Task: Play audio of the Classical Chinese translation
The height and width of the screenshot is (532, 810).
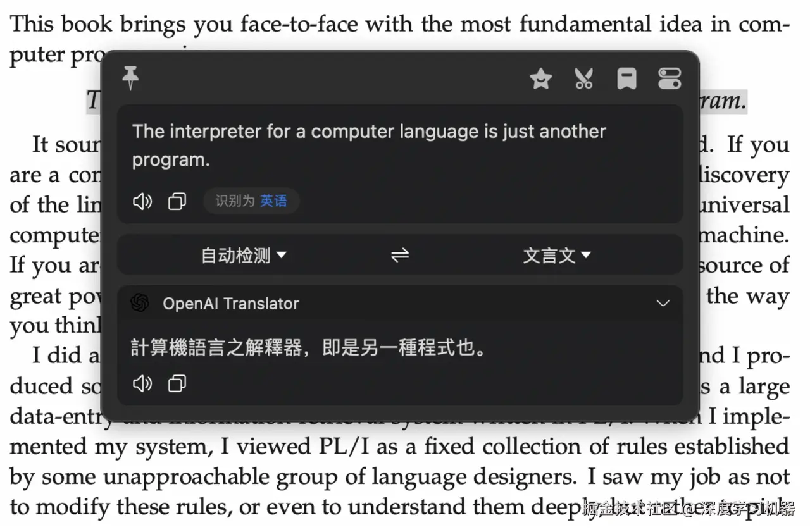Action: tap(142, 383)
